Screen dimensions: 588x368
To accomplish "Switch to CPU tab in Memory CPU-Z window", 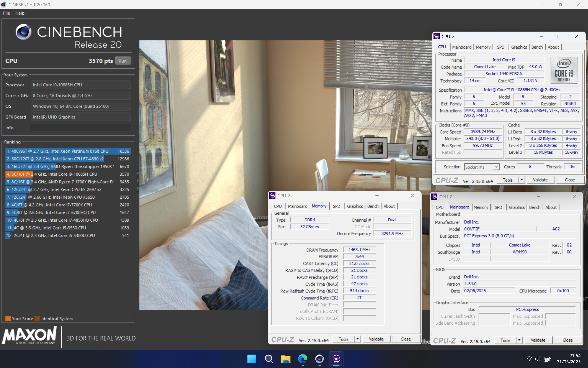I will point(278,206).
